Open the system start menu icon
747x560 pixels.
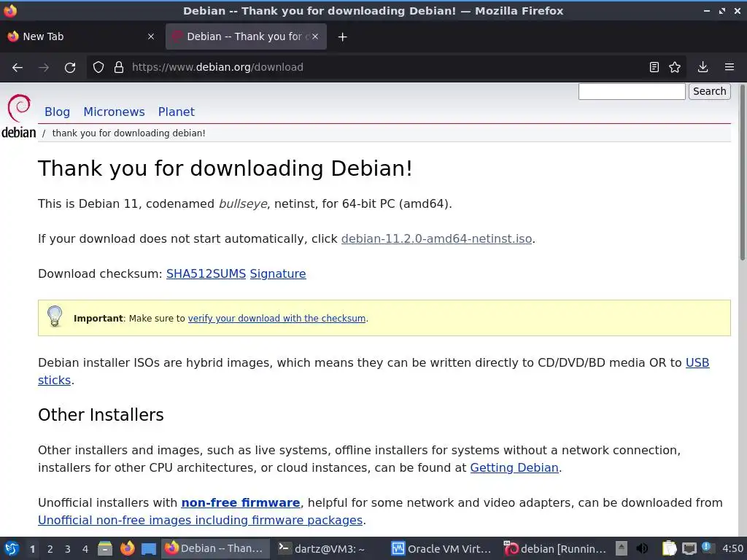[12, 548]
